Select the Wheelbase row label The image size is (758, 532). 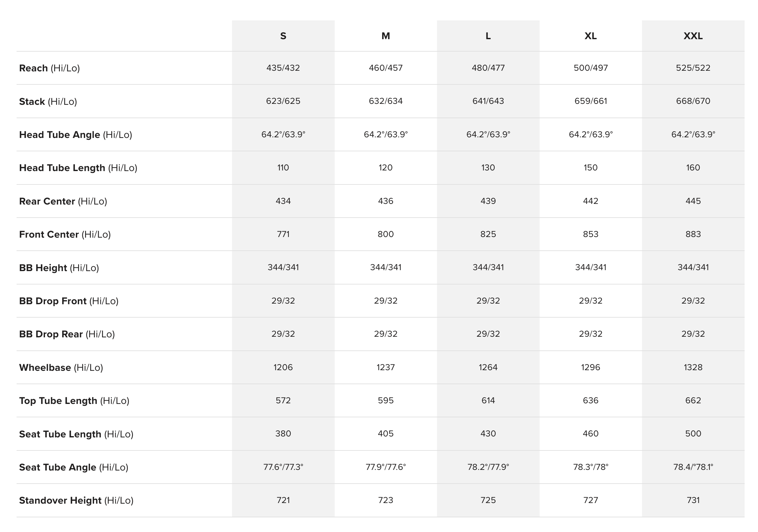(61, 367)
